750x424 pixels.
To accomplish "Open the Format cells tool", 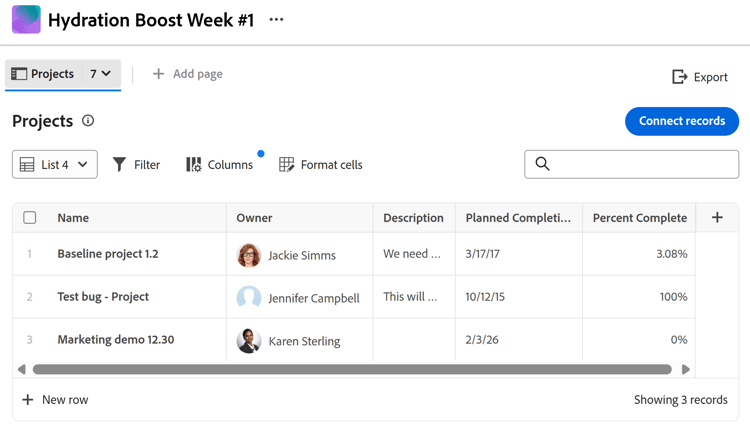I will (x=320, y=164).
